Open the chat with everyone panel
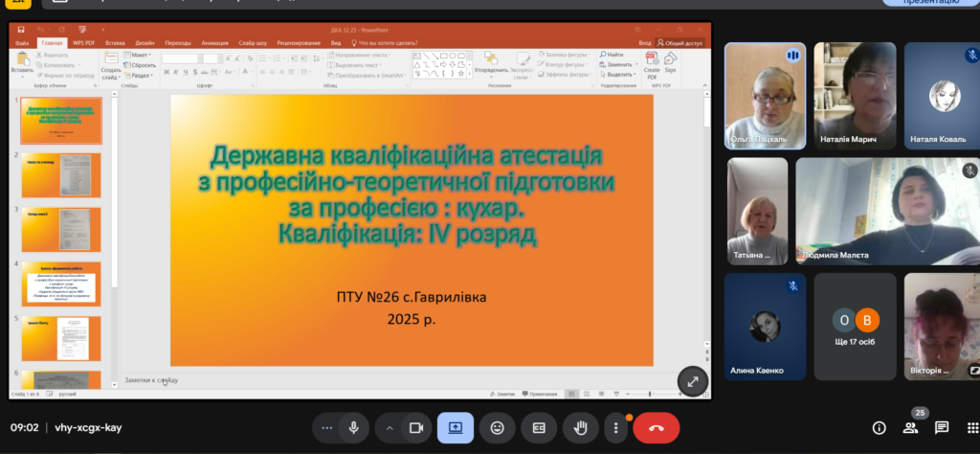The width and height of the screenshot is (980, 454). point(942,427)
